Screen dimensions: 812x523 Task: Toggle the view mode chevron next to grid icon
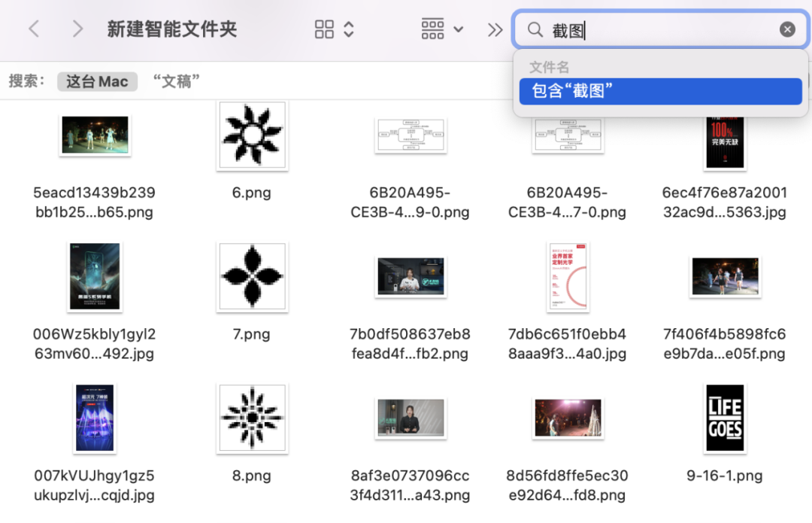click(347, 29)
